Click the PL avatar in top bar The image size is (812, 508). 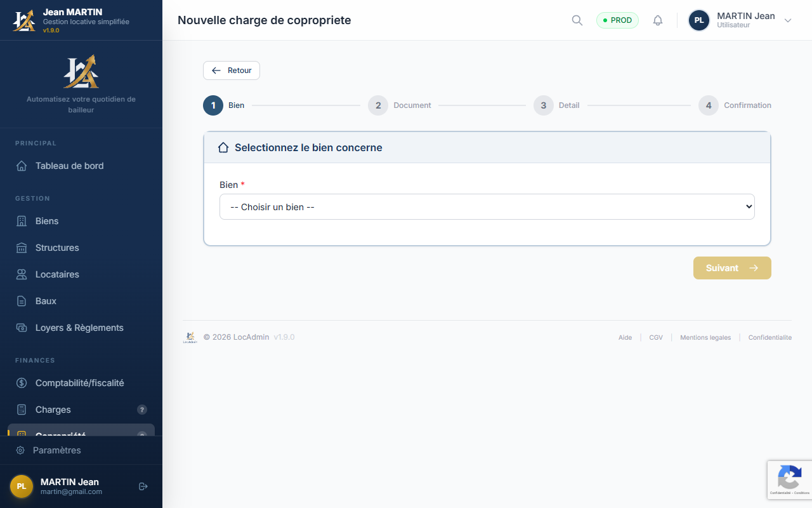click(x=699, y=20)
